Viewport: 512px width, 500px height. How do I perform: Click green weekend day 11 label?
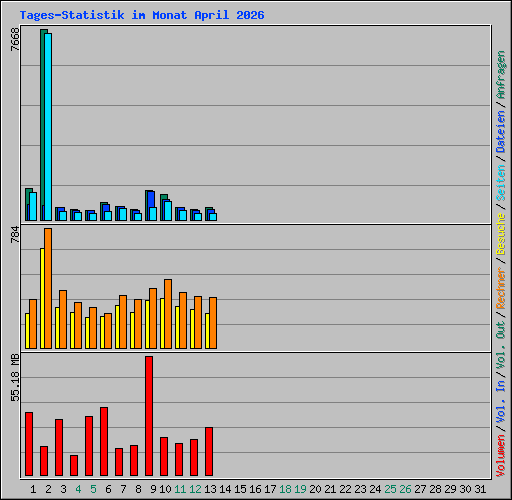[x=180, y=489]
